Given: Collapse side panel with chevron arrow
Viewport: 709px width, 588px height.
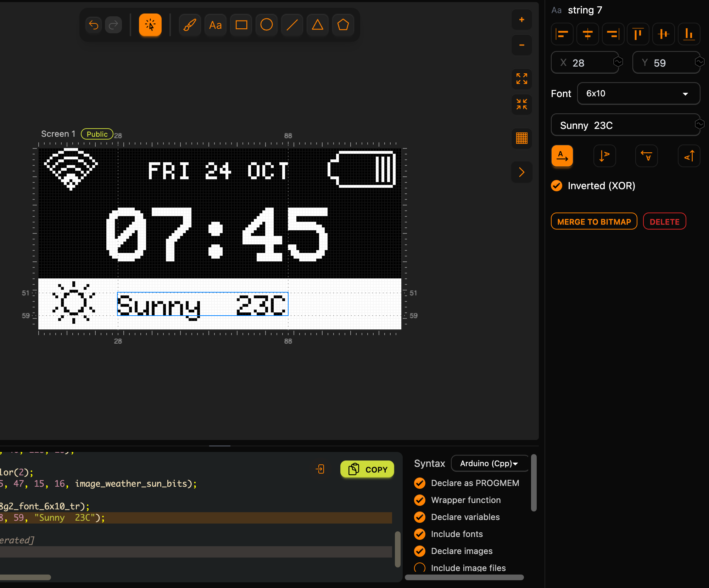Looking at the screenshot, I should click(522, 172).
